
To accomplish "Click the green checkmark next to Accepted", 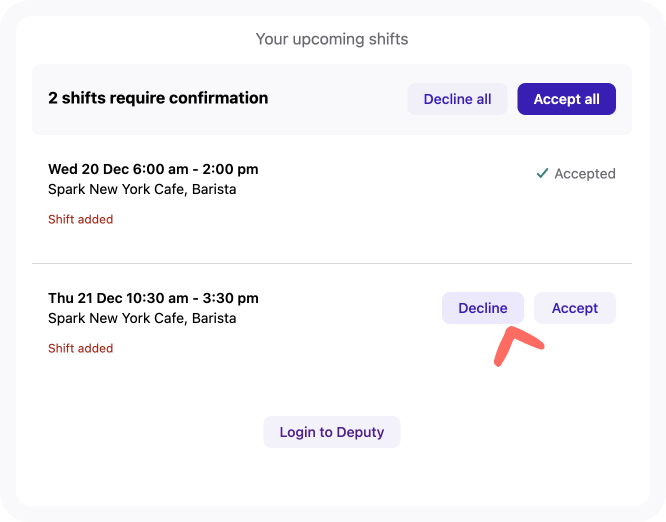I will pyautogui.click(x=542, y=173).
